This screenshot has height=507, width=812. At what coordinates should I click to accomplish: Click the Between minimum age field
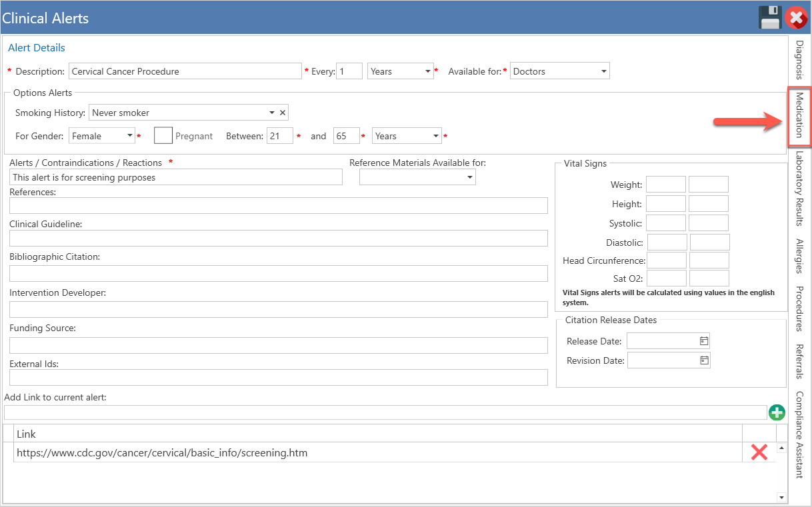(280, 136)
